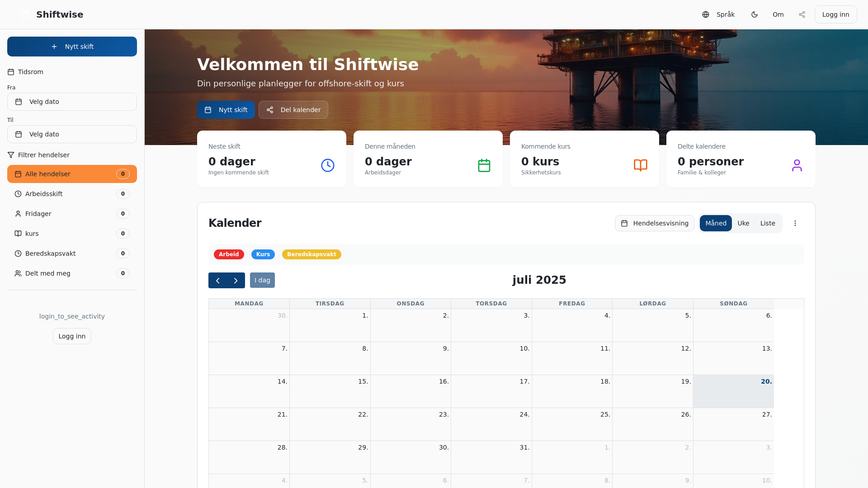Select the book icon on Kommende kurs card
The height and width of the screenshot is (488, 868).
tap(641, 165)
